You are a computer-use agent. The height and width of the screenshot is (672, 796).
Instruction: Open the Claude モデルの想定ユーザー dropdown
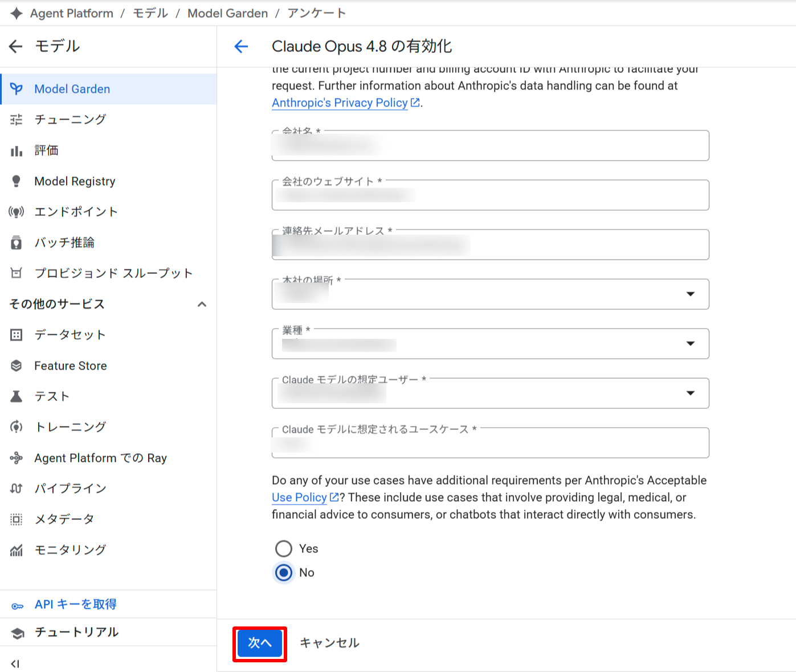point(491,393)
